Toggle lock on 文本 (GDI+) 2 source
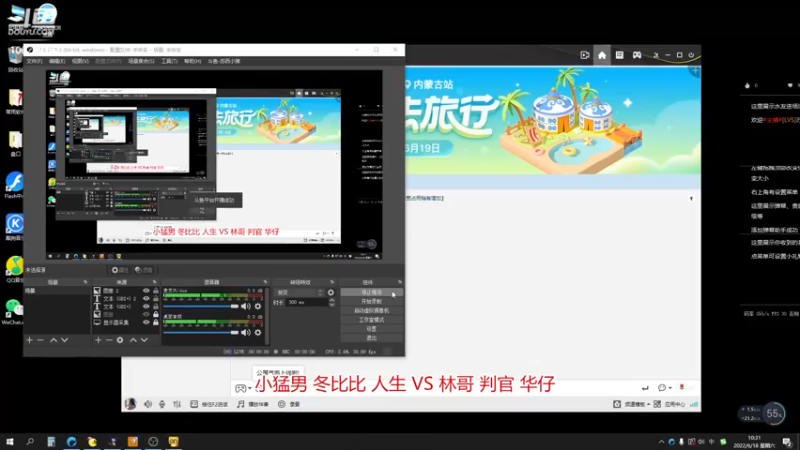Screen dimensions: 800x450 [x=156, y=299]
